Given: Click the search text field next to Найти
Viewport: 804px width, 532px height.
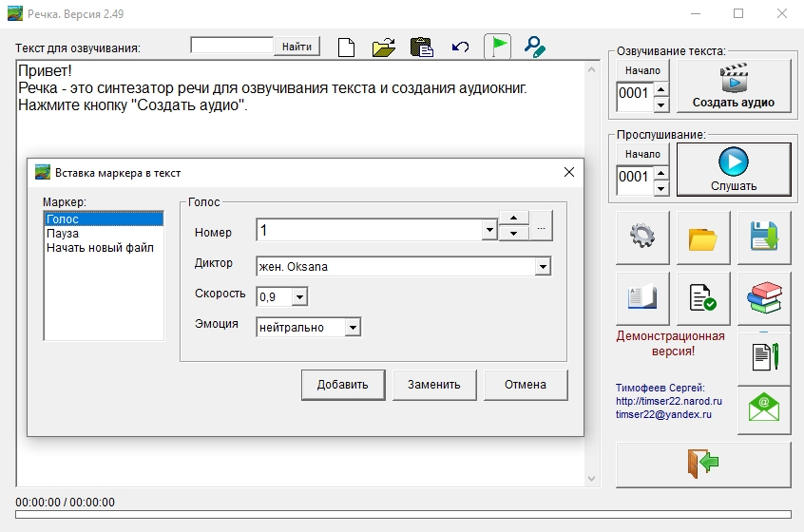Looking at the screenshot, I should coord(232,45).
